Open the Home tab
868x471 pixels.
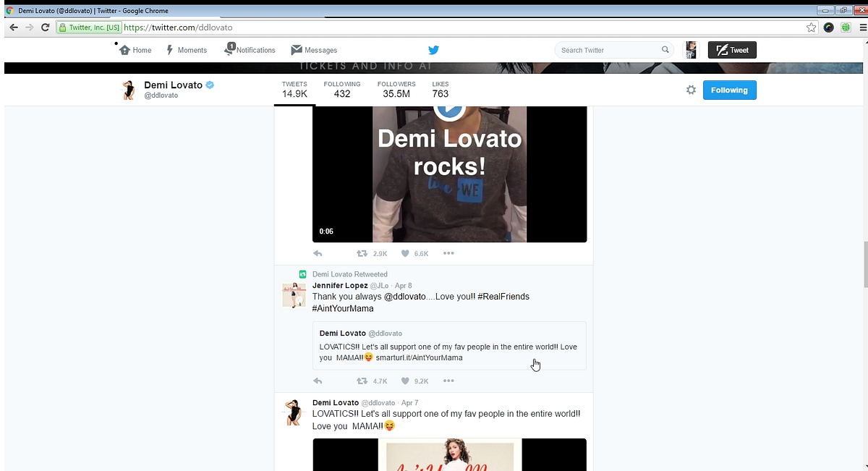click(135, 50)
